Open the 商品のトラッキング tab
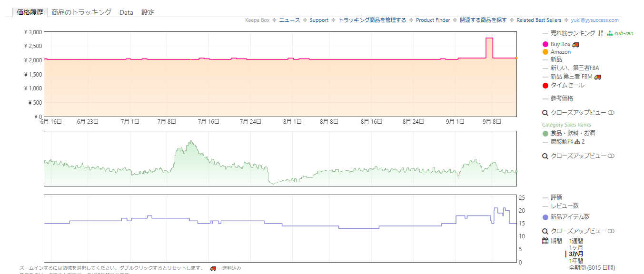 [x=81, y=12]
